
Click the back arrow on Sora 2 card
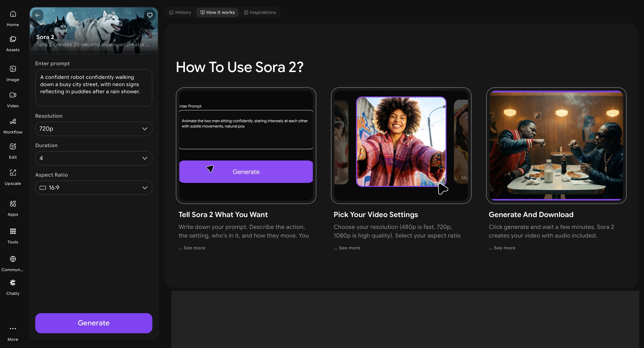[x=38, y=15]
